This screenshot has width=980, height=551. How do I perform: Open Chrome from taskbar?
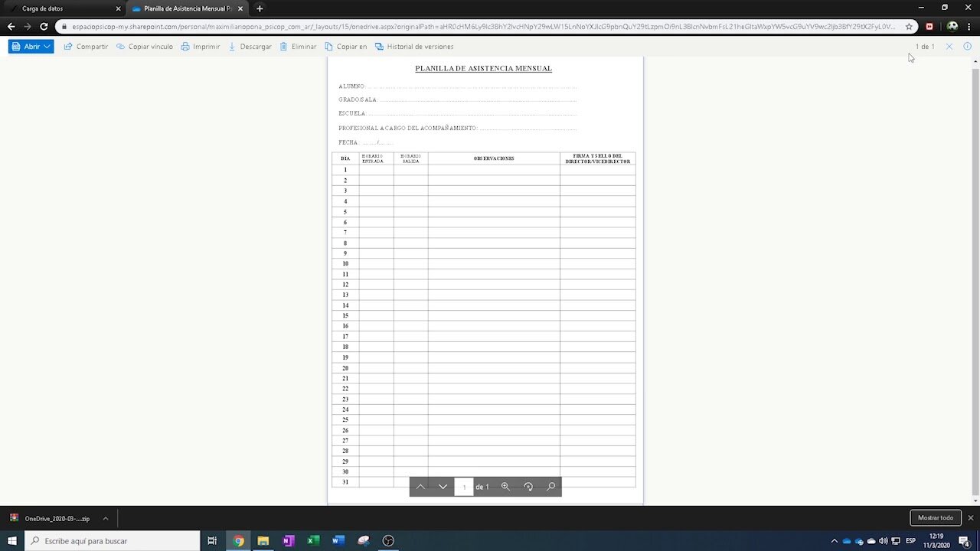(x=239, y=540)
